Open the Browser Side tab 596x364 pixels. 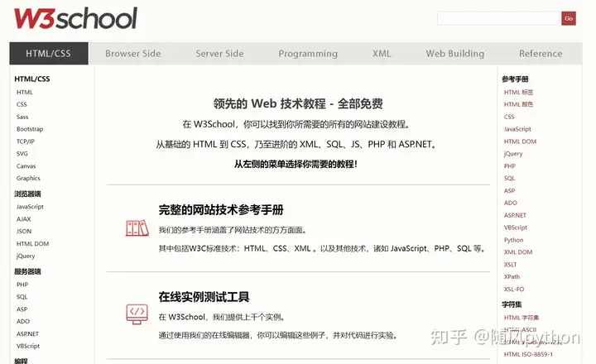pos(133,54)
